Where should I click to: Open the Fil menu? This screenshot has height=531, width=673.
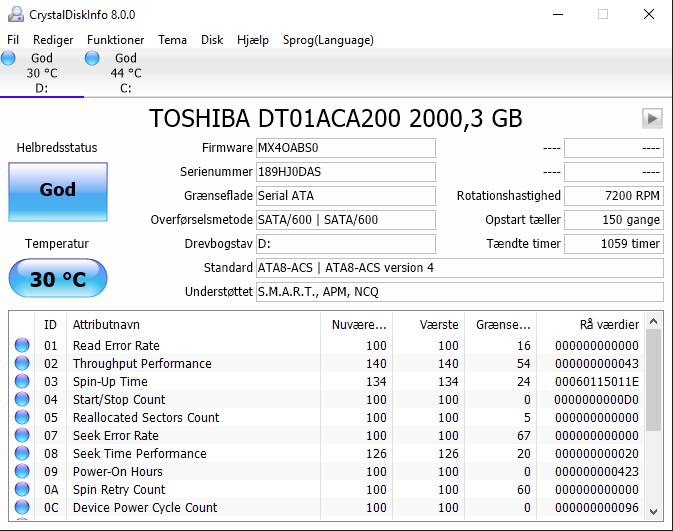(x=13, y=40)
